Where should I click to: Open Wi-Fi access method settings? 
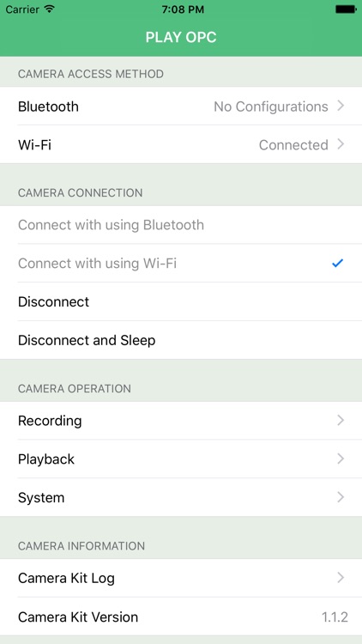[x=181, y=144]
